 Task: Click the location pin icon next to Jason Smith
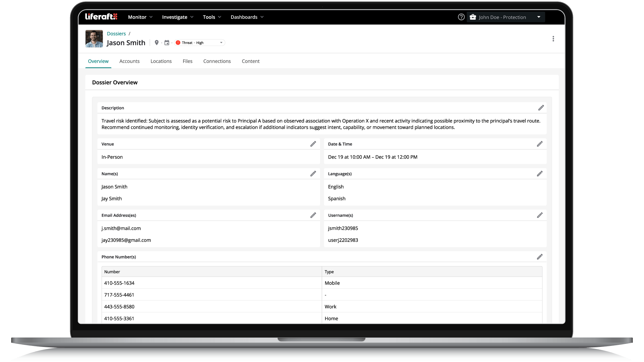(157, 43)
